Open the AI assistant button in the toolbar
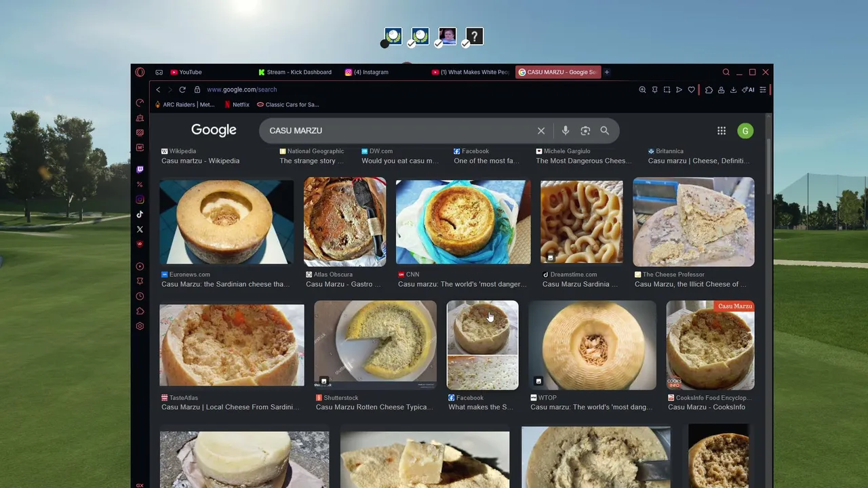The height and width of the screenshot is (488, 868). coord(748,89)
